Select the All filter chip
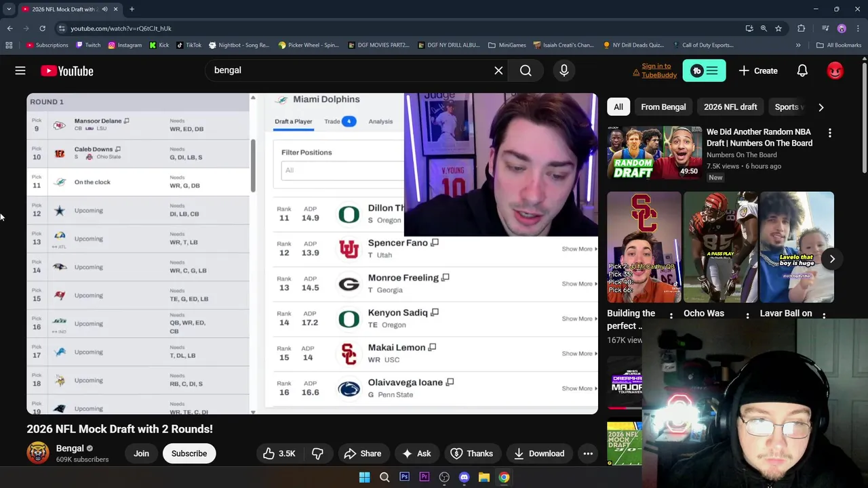 pos(618,107)
